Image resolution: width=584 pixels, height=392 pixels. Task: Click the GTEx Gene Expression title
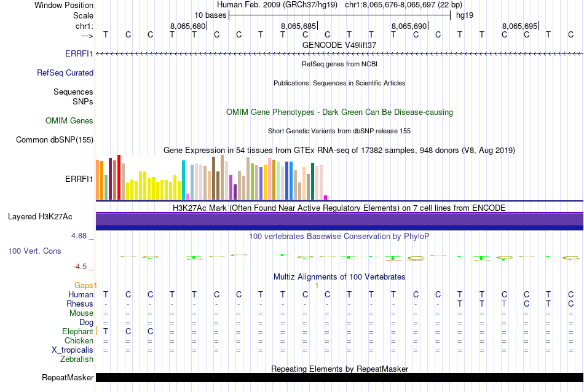(339, 151)
